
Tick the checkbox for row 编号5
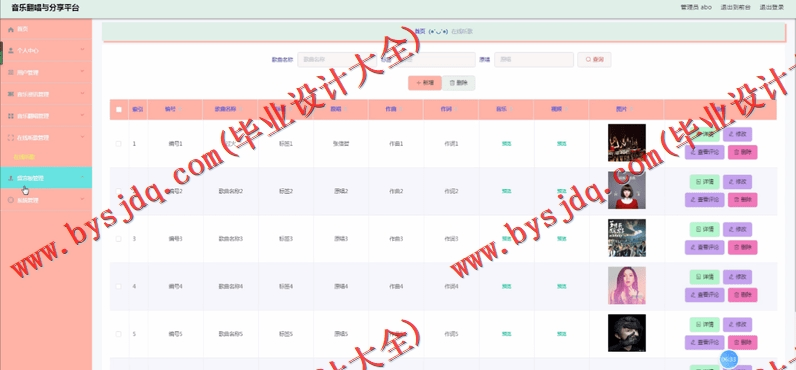coord(119,334)
